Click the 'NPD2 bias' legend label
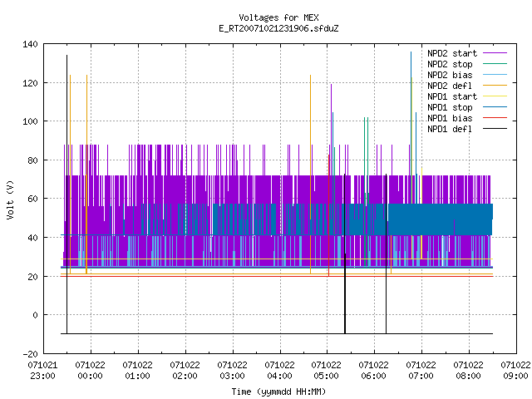This screenshot has width=532, height=399. tap(450, 75)
